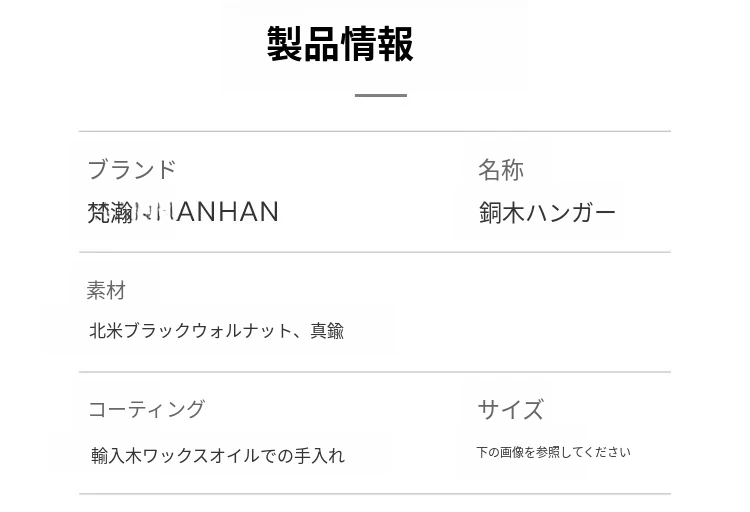Click the 輸入木 text in the coating value
The image size is (750, 512).
117,456
